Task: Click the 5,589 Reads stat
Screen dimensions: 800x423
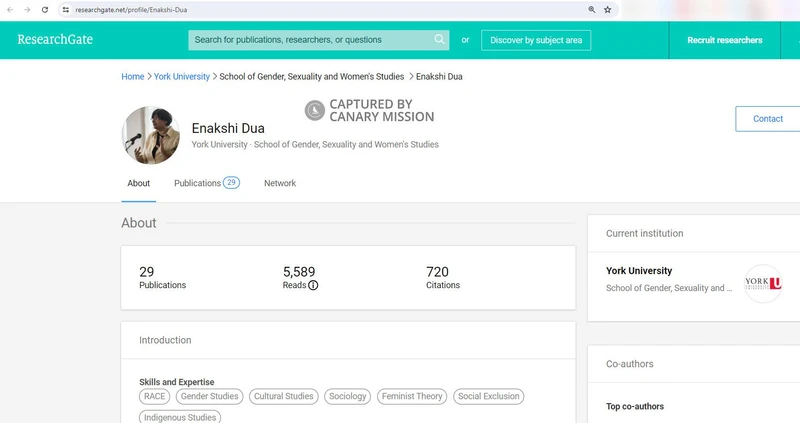Action: (x=300, y=278)
